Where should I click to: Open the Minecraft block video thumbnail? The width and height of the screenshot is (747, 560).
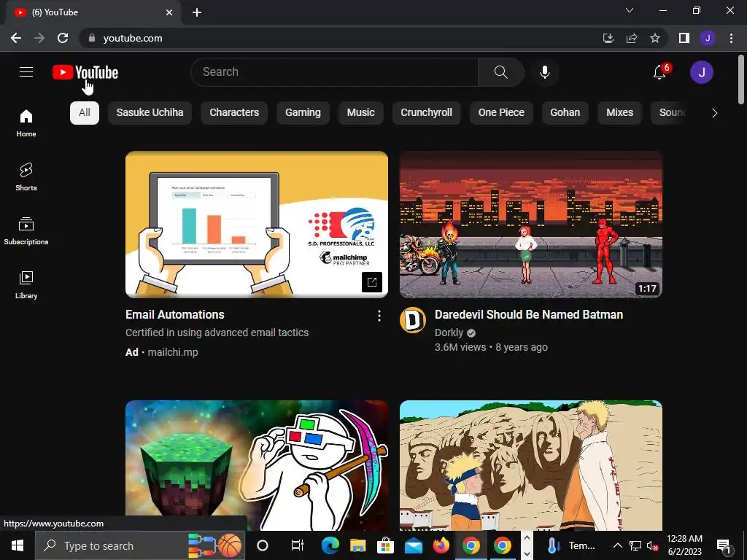(257, 465)
